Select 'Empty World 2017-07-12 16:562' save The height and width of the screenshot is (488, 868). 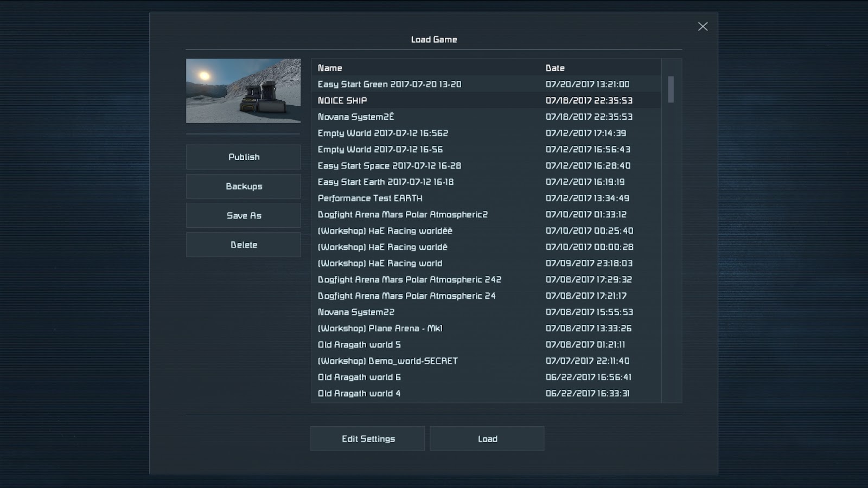pos(486,133)
